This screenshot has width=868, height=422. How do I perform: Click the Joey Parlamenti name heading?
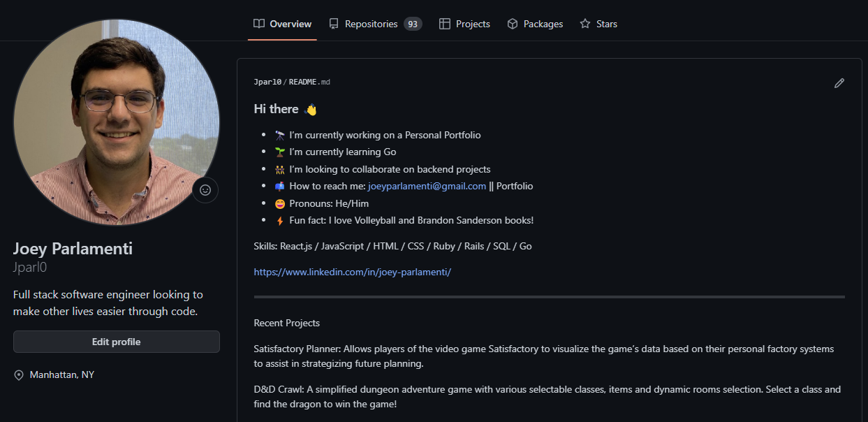click(73, 249)
